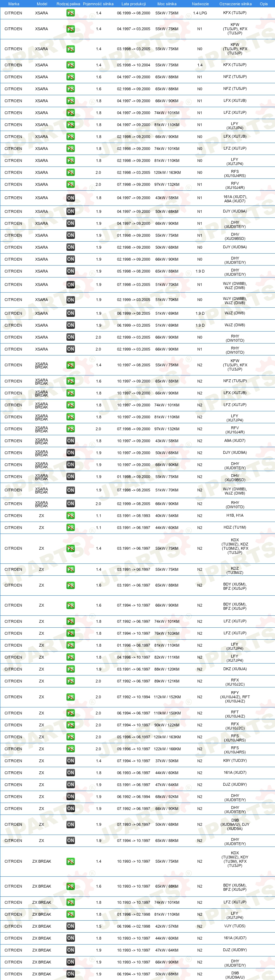
Task: Click petrol icon in ZX 89kW / 121KM row
Action: 70,681
